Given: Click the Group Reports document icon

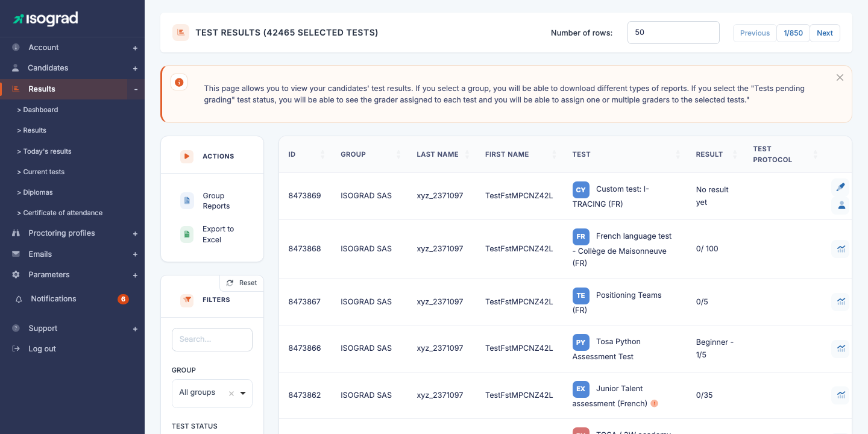Looking at the screenshot, I should [187, 201].
